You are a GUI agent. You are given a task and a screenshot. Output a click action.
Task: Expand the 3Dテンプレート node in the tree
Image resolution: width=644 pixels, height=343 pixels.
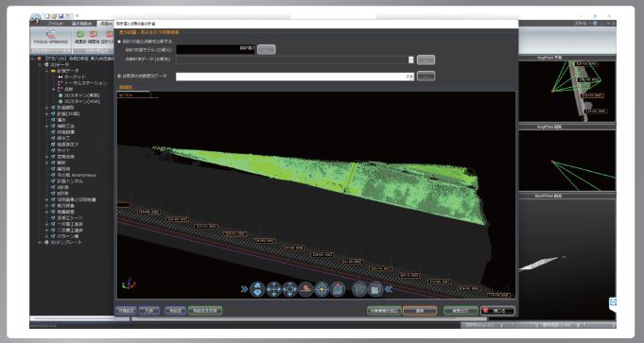coord(41,243)
